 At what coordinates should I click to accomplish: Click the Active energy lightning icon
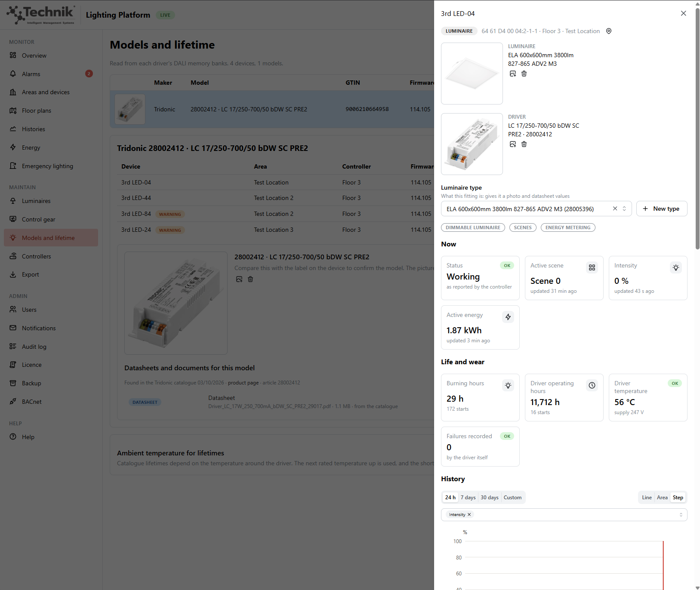(508, 317)
